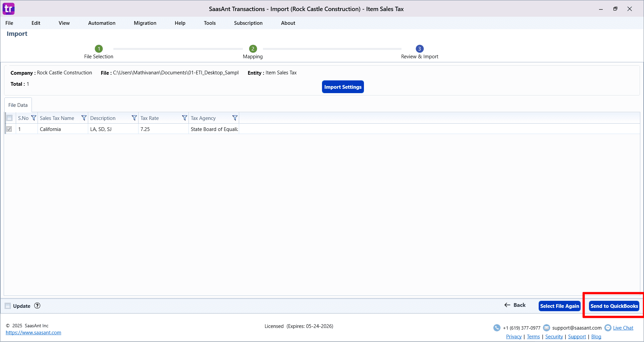Go Back to the mapping step
Image resolution: width=644 pixels, height=342 pixels.
pyautogui.click(x=515, y=305)
